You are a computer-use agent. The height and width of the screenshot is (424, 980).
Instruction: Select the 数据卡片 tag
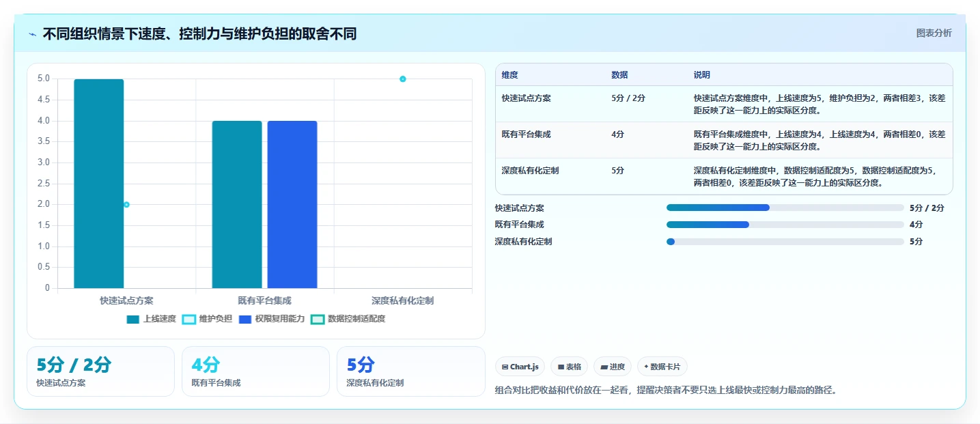pyautogui.click(x=662, y=367)
